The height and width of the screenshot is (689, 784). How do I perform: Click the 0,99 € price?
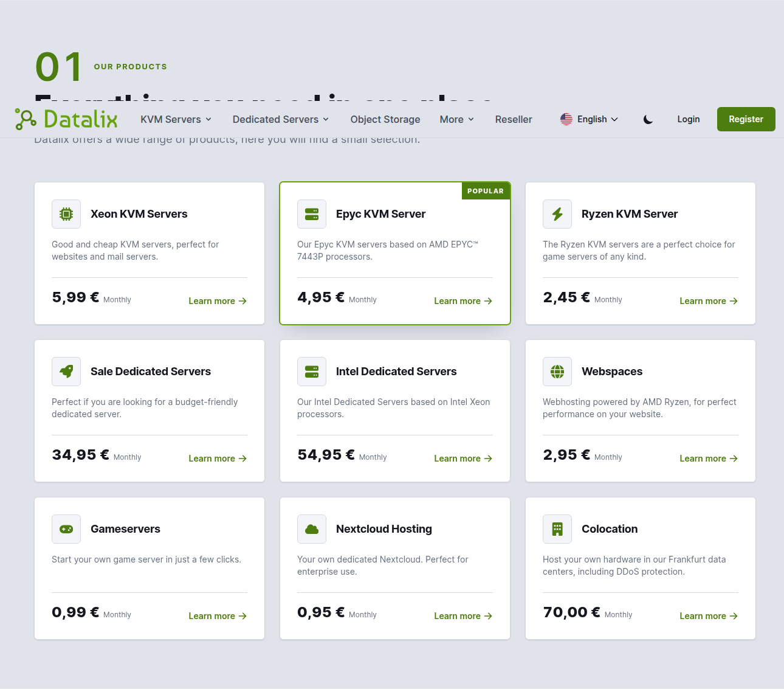[x=75, y=612]
